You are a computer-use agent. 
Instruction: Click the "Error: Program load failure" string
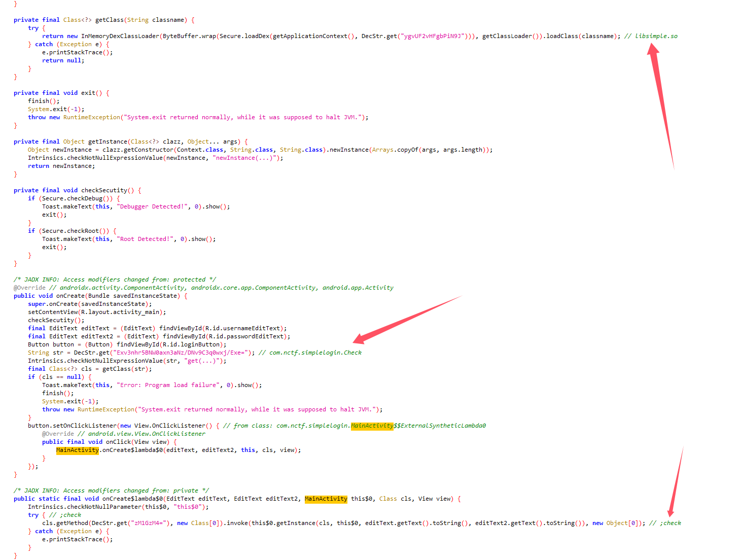point(169,385)
